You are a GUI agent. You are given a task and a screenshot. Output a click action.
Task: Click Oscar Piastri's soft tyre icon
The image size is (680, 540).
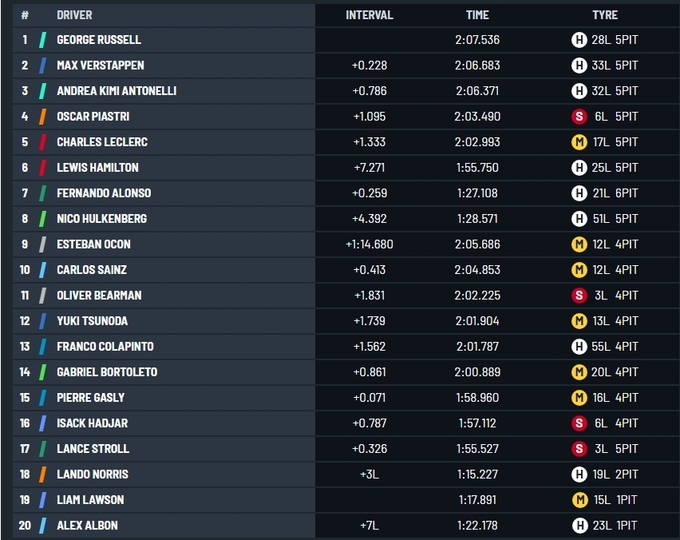pos(578,116)
